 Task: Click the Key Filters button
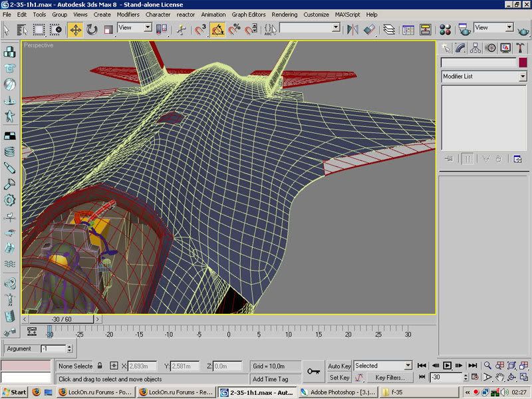tap(390, 378)
